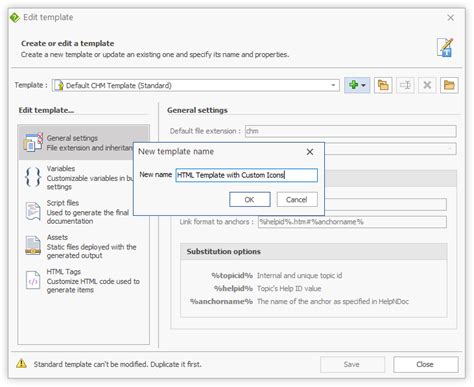Click the delete template X icon
The image size is (474, 387).
(x=427, y=85)
